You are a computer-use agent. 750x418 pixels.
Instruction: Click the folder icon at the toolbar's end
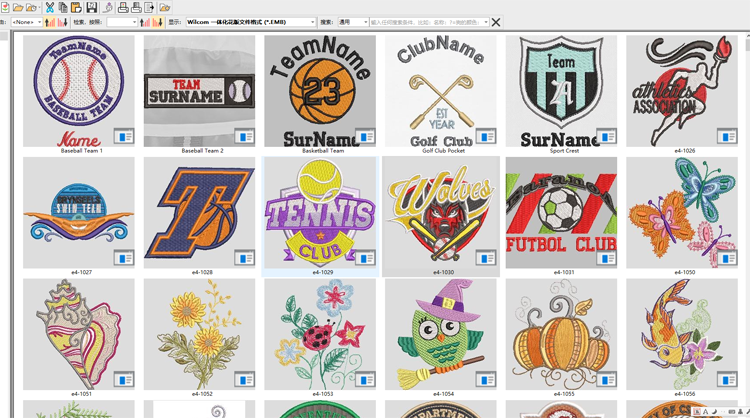pos(165,8)
